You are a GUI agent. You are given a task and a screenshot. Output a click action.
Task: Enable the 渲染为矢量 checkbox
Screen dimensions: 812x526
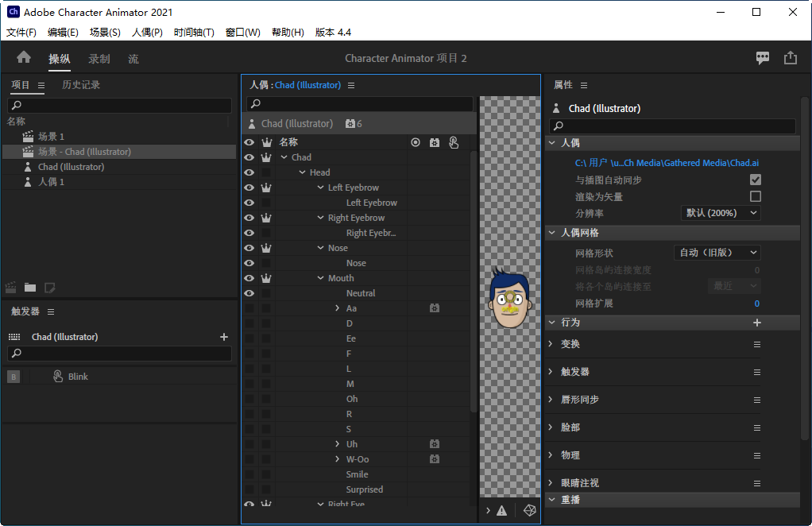(x=755, y=195)
